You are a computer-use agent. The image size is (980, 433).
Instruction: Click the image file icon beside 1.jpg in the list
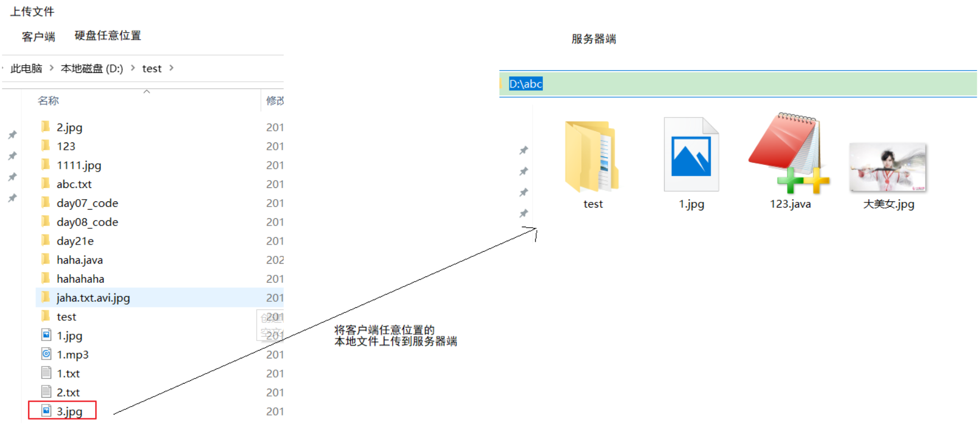coord(47,335)
